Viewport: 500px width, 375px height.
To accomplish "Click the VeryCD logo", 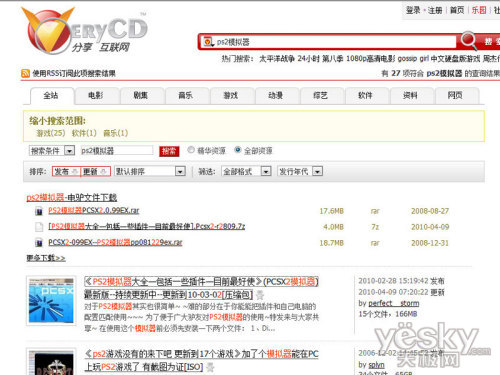I will 84,31.
